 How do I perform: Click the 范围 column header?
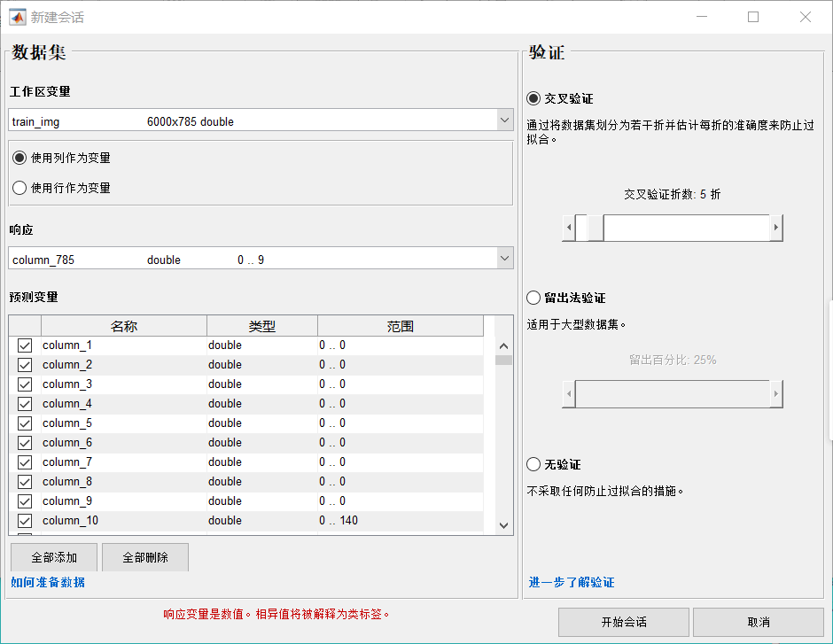click(x=401, y=326)
